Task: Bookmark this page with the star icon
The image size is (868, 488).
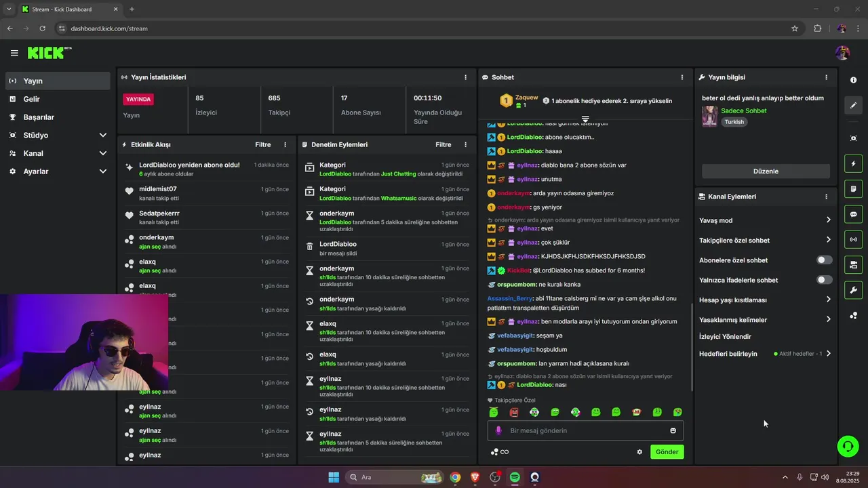Action: tap(795, 28)
